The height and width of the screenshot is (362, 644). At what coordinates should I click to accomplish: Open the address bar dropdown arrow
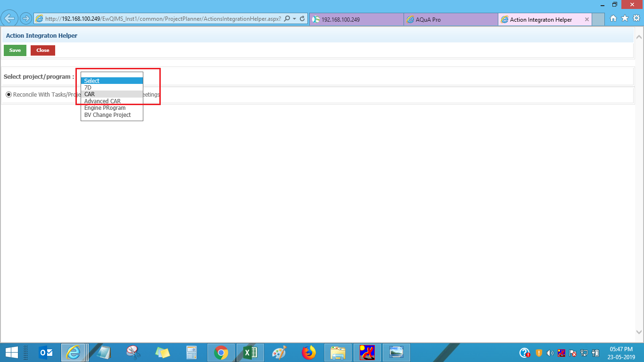[294, 19]
